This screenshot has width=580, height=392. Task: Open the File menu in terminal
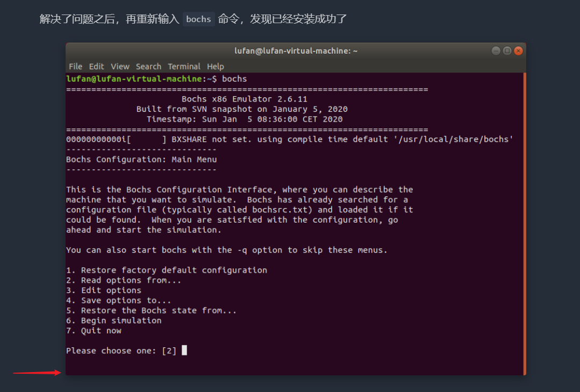pos(75,67)
